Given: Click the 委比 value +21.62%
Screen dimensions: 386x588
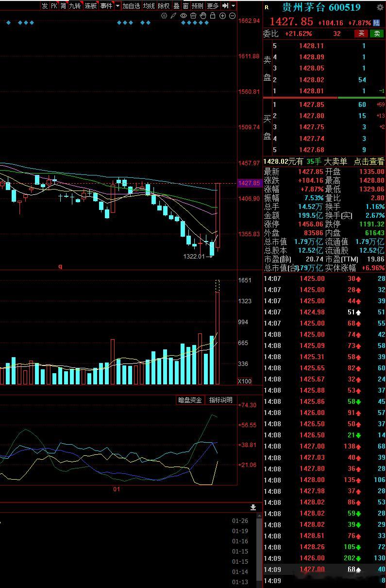Looking at the screenshot, I should point(299,34).
